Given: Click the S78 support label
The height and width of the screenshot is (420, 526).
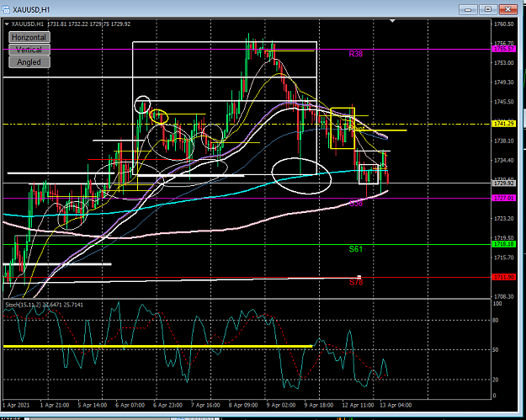Looking at the screenshot, I should coord(356,283).
